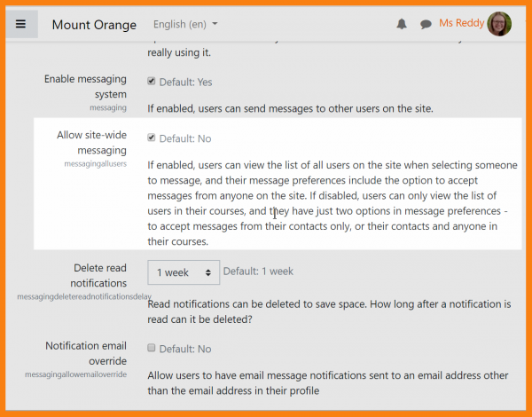Open the hamburger navigation menu
The image size is (532, 417).
[21, 24]
